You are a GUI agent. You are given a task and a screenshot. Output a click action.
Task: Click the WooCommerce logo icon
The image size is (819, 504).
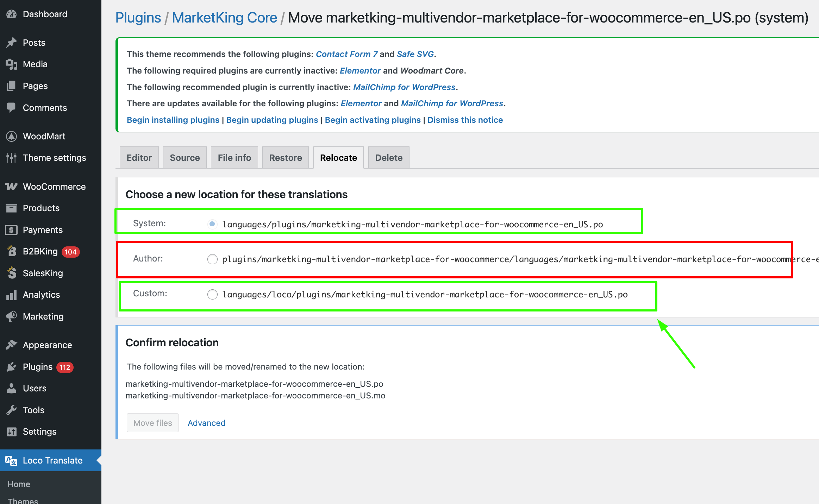(x=11, y=187)
